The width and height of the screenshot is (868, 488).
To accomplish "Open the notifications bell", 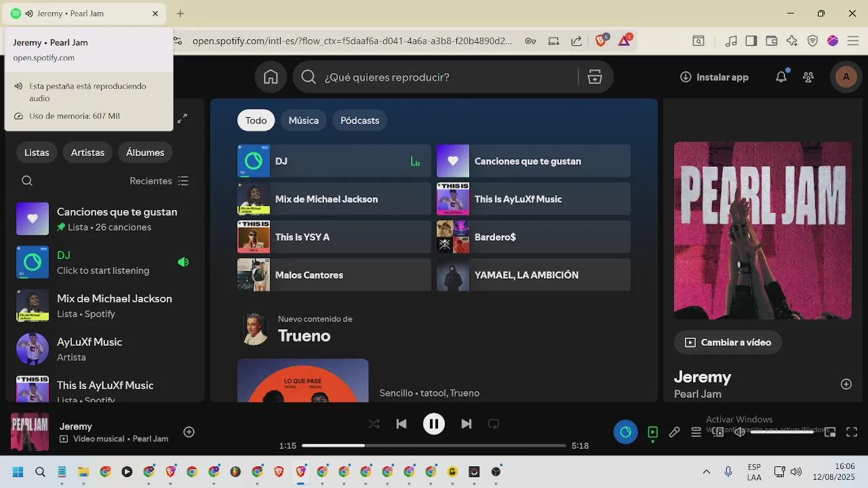I will (x=781, y=77).
